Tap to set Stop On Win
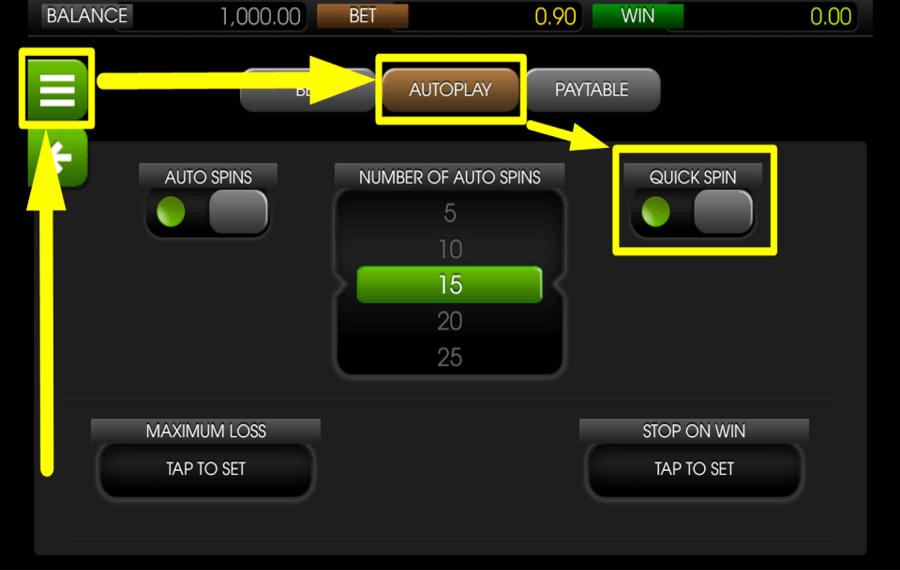 click(x=694, y=469)
